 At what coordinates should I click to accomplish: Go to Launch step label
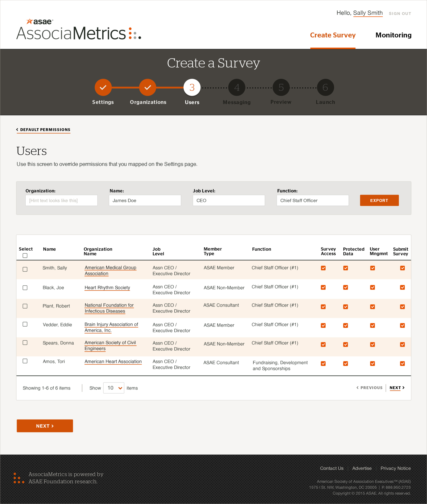325,102
